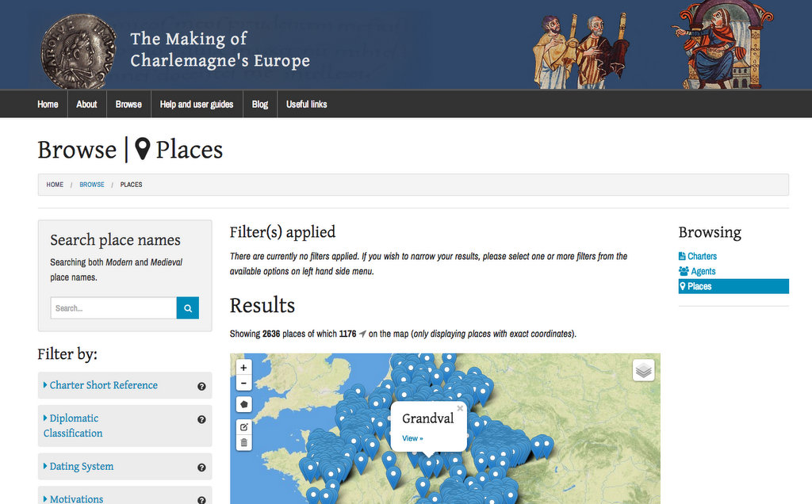This screenshot has width=812, height=504.
Task: Go to Charters in Browsing sidebar
Action: click(x=698, y=256)
